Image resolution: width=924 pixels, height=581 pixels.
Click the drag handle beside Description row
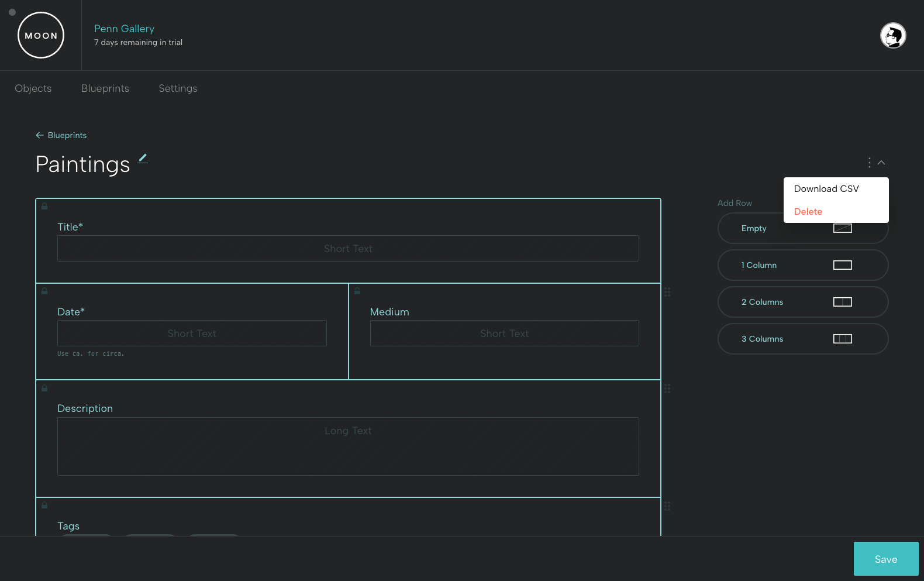point(667,389)
